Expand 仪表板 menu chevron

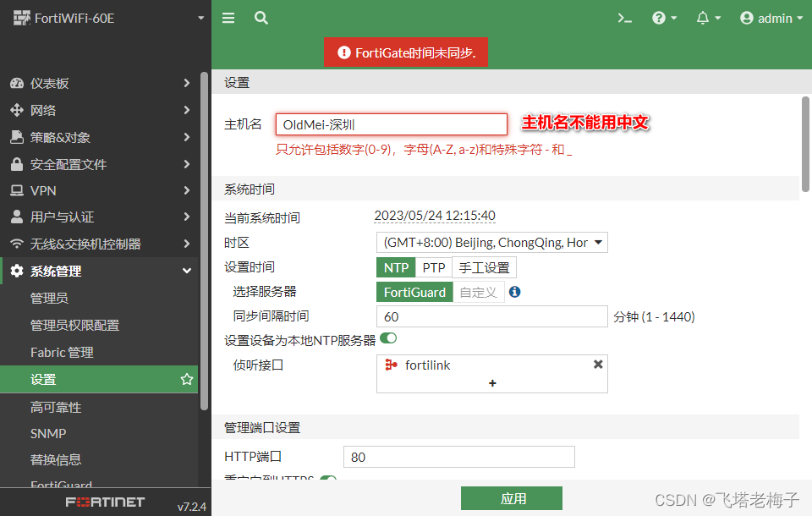click(187, 83)
